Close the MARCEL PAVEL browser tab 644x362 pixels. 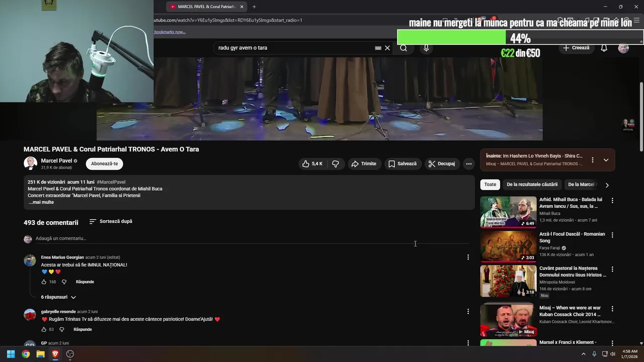(x=242, y=7)
